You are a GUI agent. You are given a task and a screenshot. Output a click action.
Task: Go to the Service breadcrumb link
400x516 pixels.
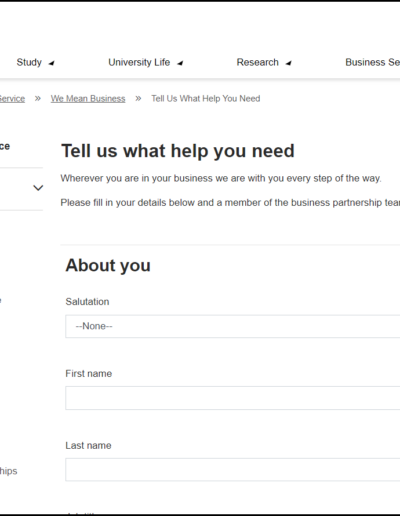point(12,99)
